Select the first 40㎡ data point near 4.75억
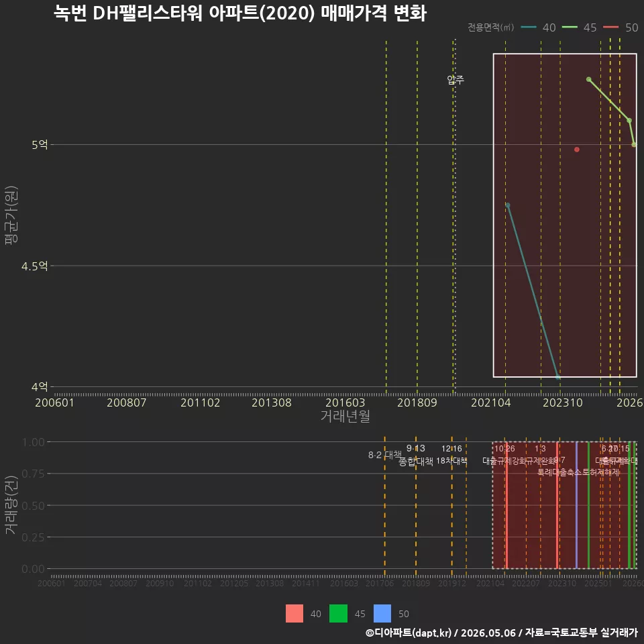 [x=508, y=205]
